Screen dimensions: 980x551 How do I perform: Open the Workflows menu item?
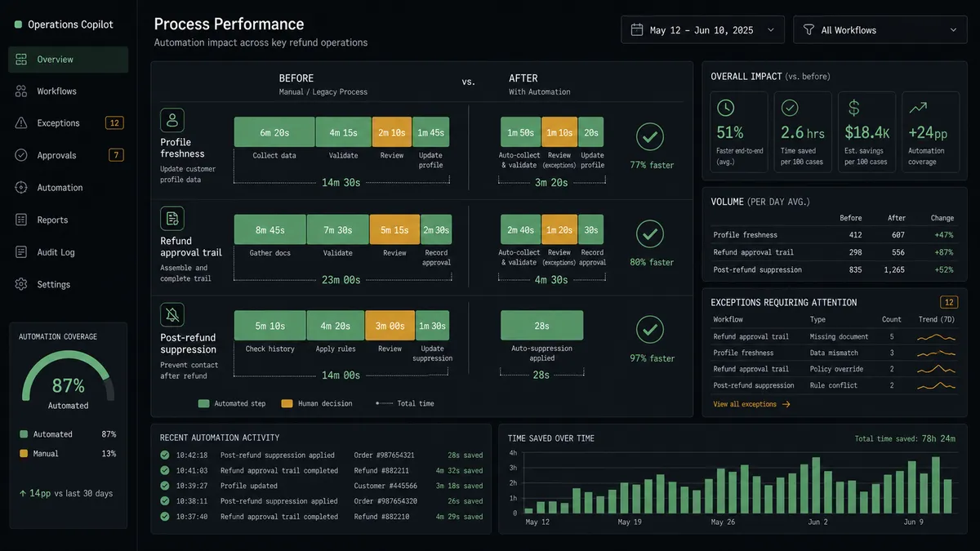click(69, 91)
